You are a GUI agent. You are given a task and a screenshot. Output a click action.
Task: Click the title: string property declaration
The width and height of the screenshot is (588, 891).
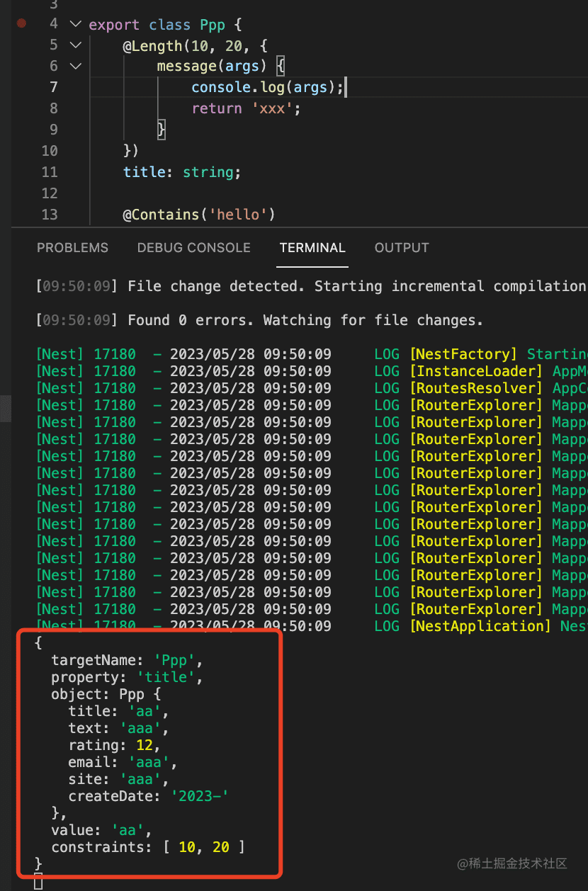tap(182, 172)
